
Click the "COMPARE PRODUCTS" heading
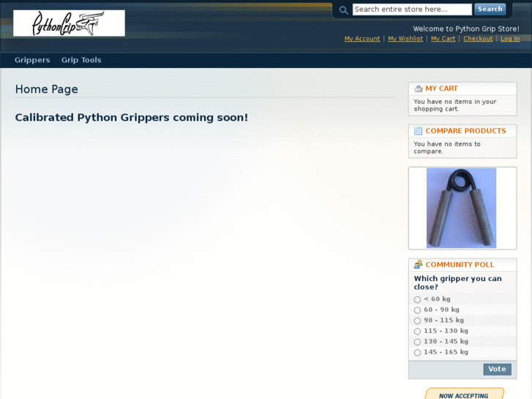465,131
